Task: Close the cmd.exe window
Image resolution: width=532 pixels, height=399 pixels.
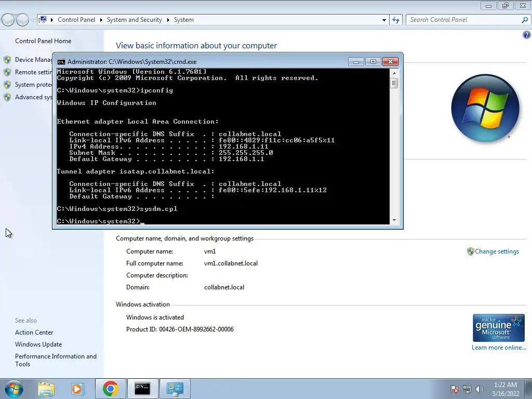Action: point(390,62)
